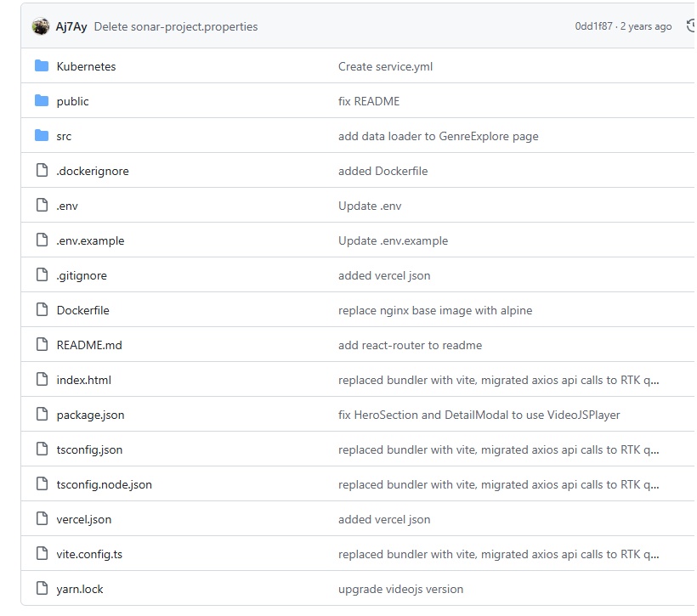Open 'Create service.yml' commit message
This screenshot has width=697, height=616.
pyautogui.click(x=385, y=66)
